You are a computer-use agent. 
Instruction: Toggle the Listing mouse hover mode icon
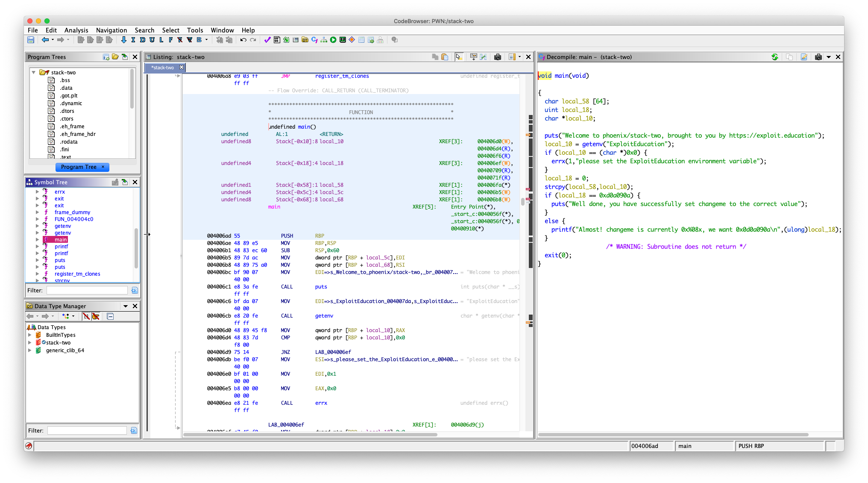[459, 57]
